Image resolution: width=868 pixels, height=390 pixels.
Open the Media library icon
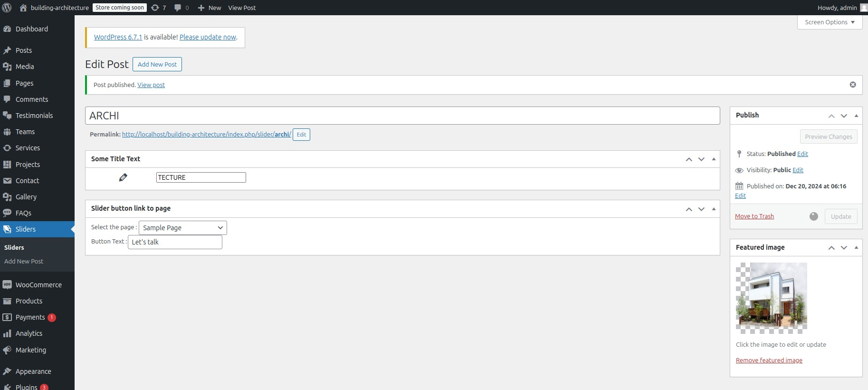[7, 67]
